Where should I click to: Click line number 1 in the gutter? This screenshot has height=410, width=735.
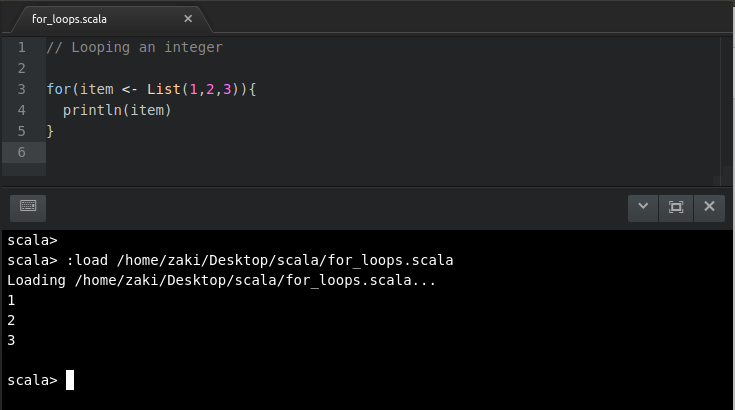(x=22, y=47)
